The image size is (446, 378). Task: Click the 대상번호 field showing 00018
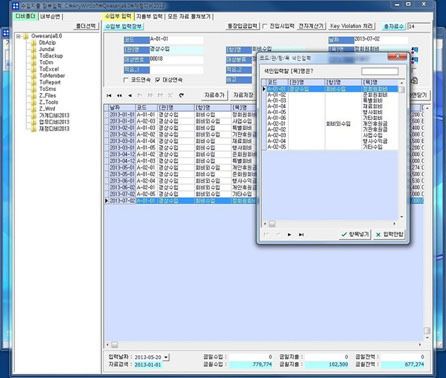pyautogui.click(x=177, y=60)
